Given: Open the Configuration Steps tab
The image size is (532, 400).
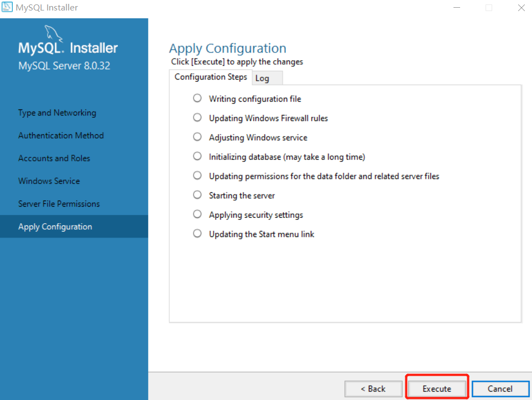Looking at the screenshot, I should pos(211,77).
